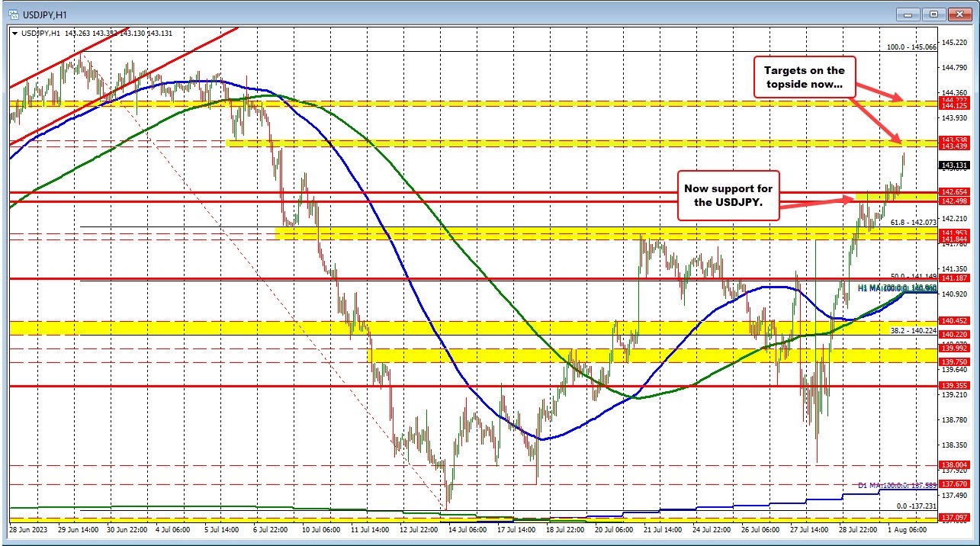Select the "Targets on the topside now" text box
Viewport: 980px width, 546px height.
click(x=805, y=76)
